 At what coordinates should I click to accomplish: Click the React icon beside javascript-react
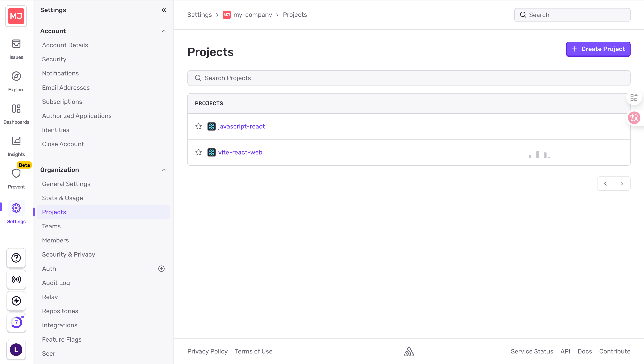212,126
